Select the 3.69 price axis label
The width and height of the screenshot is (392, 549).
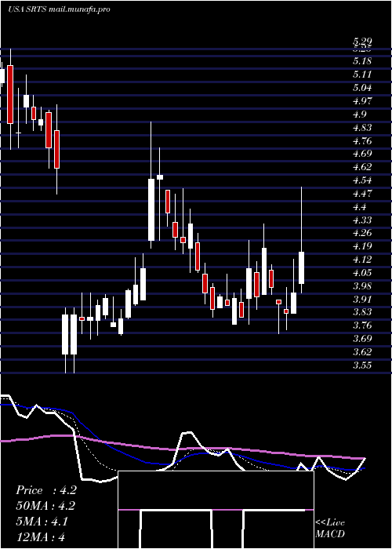tap(362, 339)
